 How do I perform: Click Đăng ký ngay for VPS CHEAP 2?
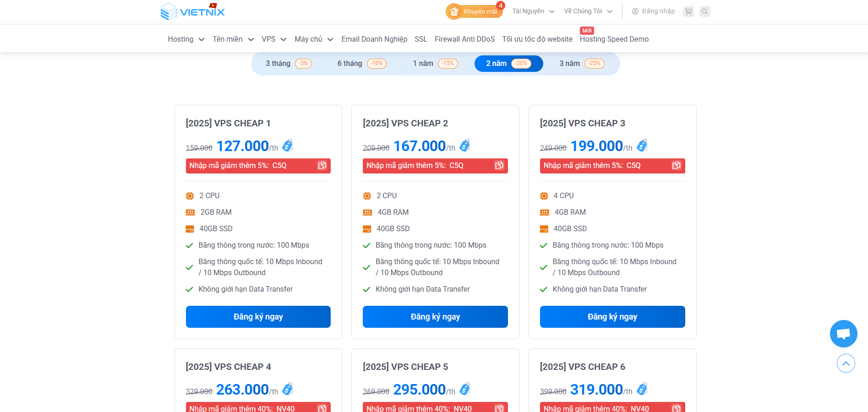point(435,317)
